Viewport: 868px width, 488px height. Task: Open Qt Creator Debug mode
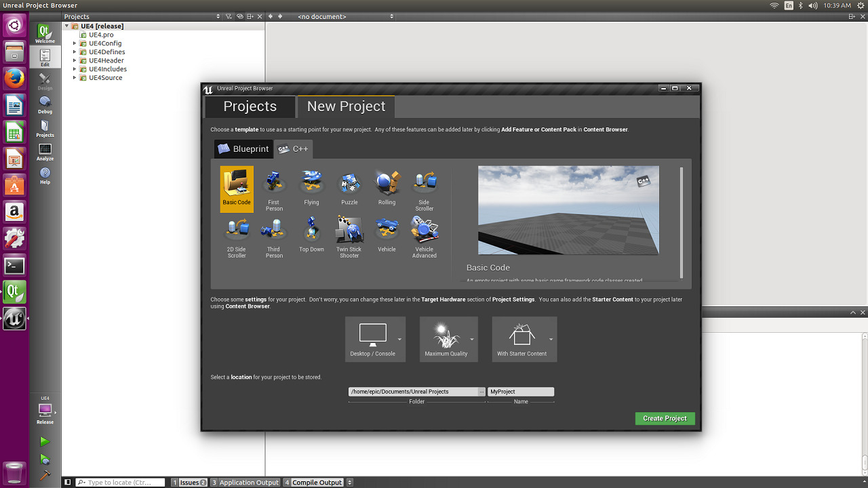pyautogui.click(x=45, y=105)
